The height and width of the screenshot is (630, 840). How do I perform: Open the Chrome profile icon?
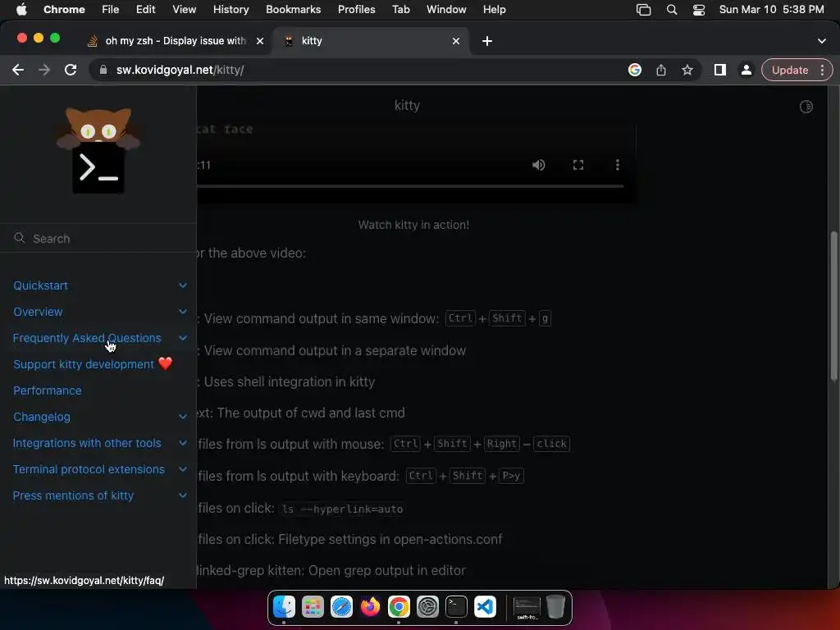pyautogui.click(x=746, y=70)
